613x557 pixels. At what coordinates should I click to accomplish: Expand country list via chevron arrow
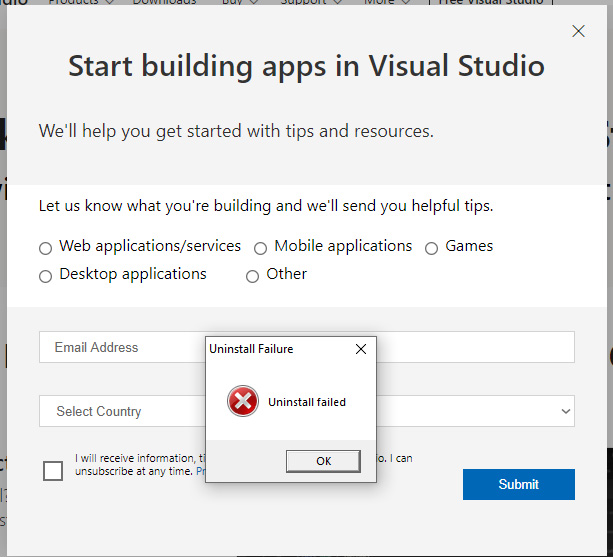[565, 411]
